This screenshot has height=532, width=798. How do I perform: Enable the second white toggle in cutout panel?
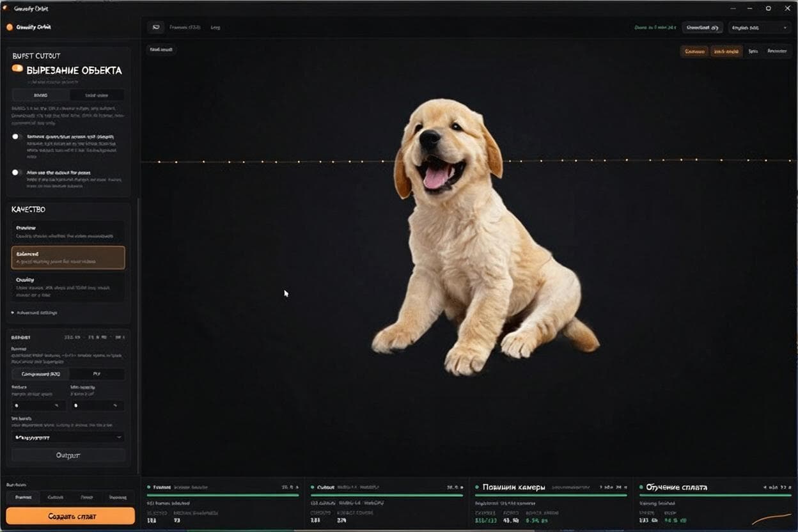click(x=17, y=173)
